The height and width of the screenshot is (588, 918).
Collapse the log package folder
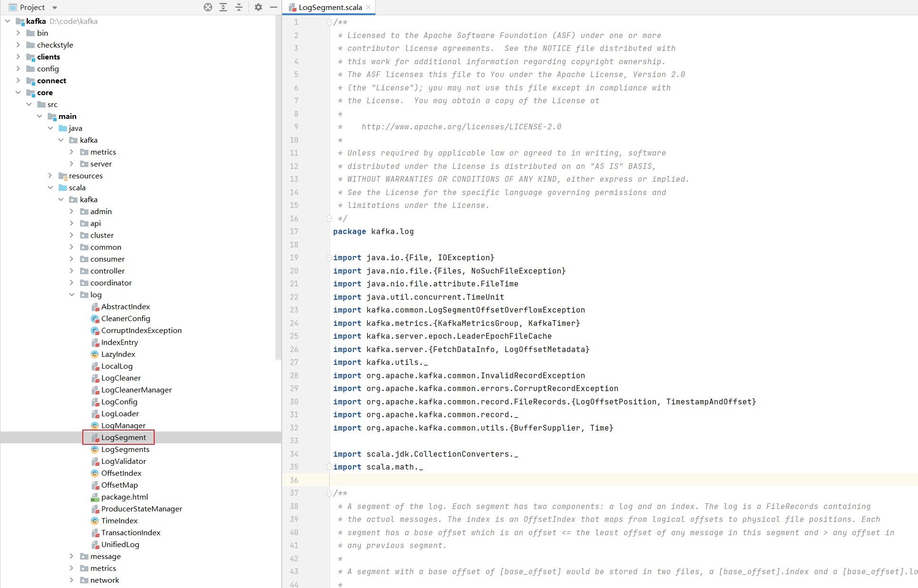tap(71, 294)
